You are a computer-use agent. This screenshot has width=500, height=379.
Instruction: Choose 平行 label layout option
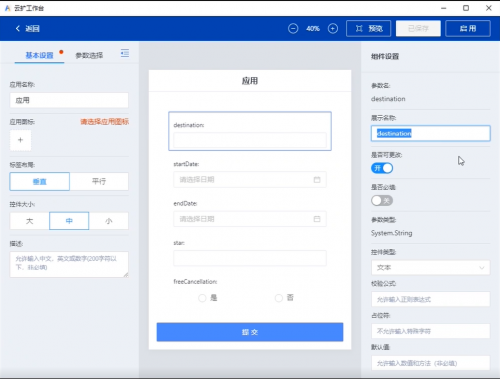(x=99, y=181)
